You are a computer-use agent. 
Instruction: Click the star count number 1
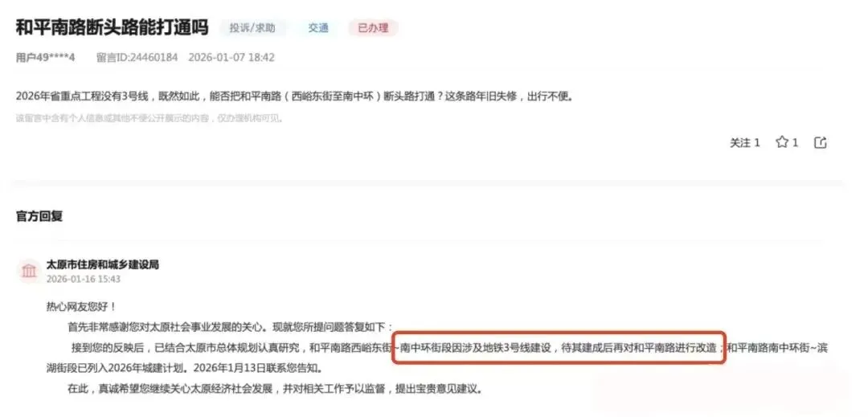tap(795, 143)
